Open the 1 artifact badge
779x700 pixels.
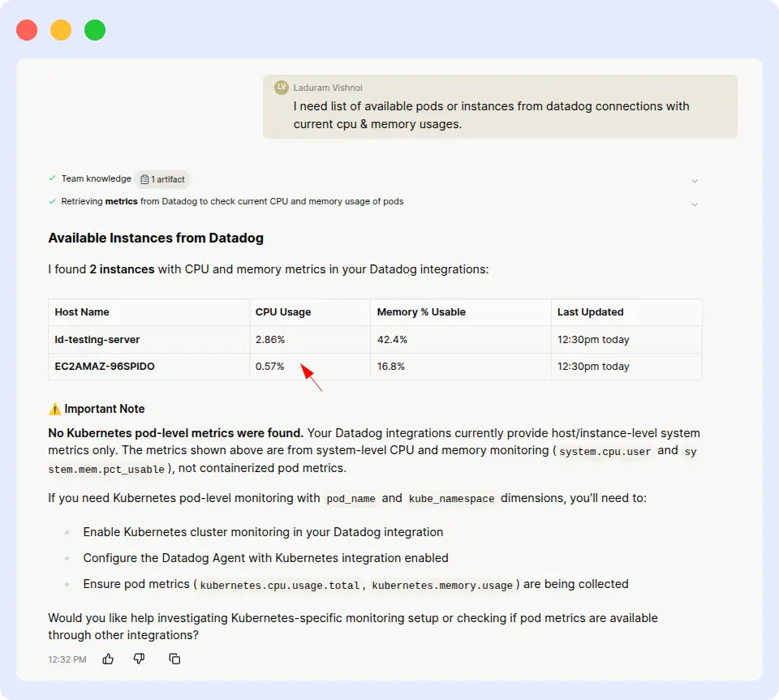tap(162, 179)
